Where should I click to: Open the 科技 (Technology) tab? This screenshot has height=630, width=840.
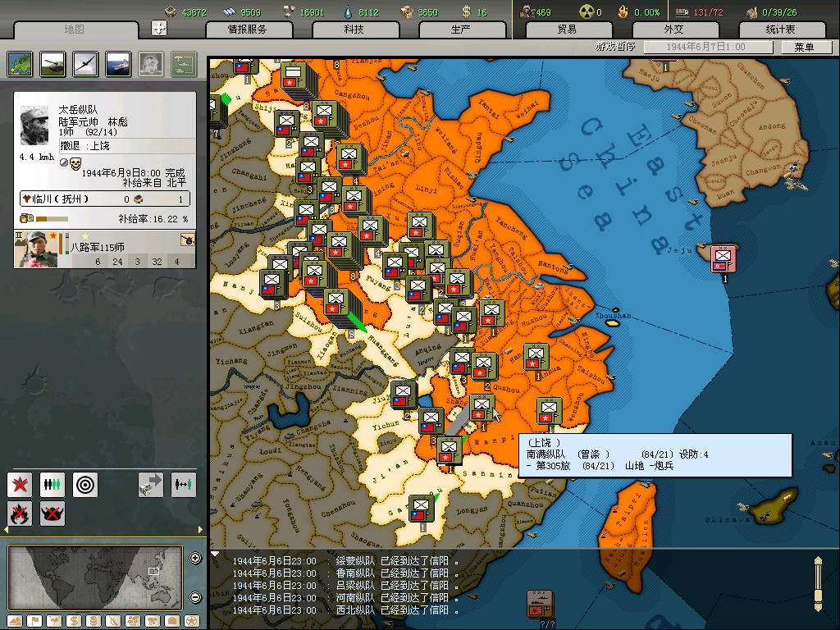[354, 30]
